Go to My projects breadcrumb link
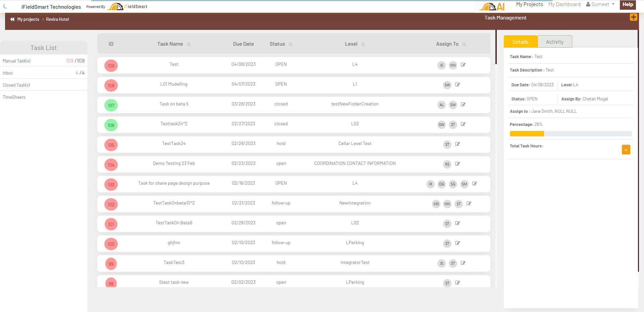 click(28, 19)
